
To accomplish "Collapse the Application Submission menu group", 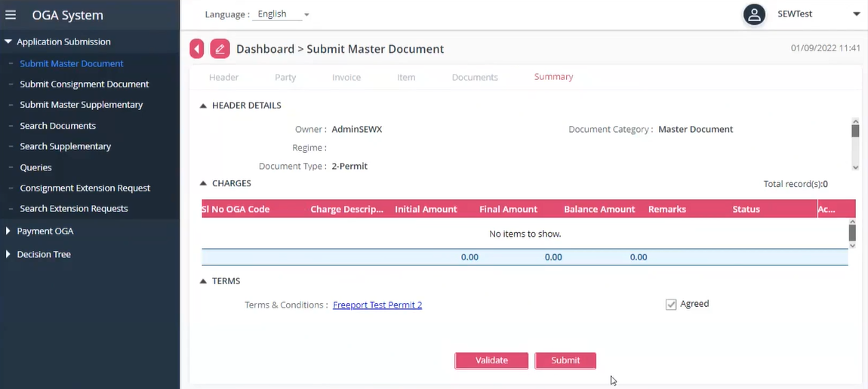I will tap(8, 42).
